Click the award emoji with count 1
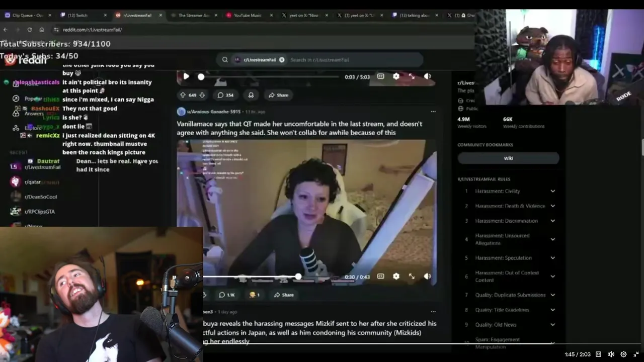Screen dimensions: 644x362 pos(255,295)
